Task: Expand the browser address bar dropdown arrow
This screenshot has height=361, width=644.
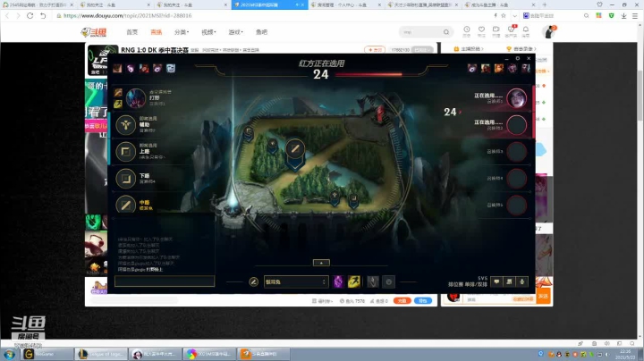Action: tap(514, 15)
